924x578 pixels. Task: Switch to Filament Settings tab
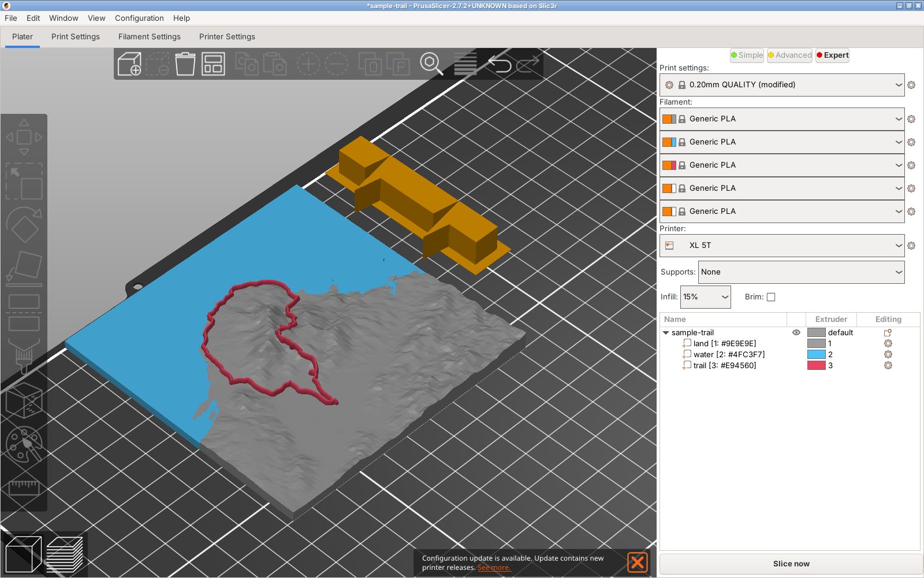click(x=150, y=36)
